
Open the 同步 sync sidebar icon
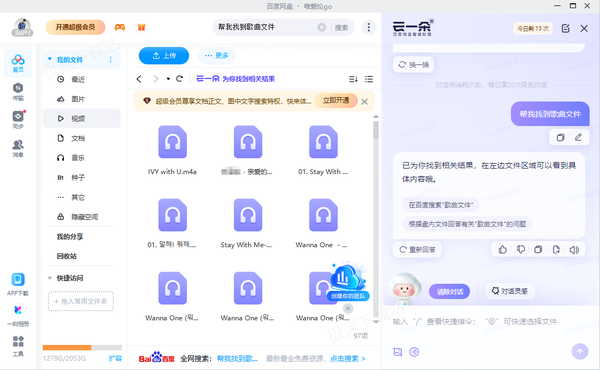pos(18,119)
